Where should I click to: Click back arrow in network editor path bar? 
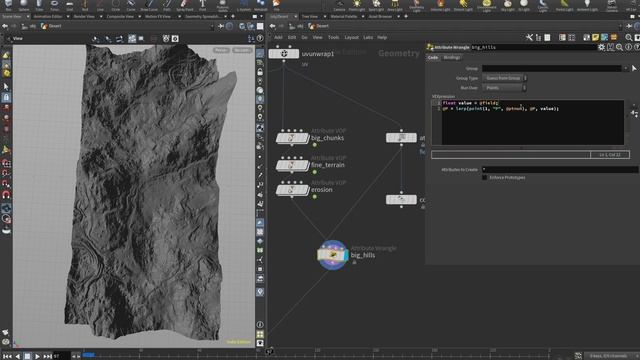pos(272,26)
